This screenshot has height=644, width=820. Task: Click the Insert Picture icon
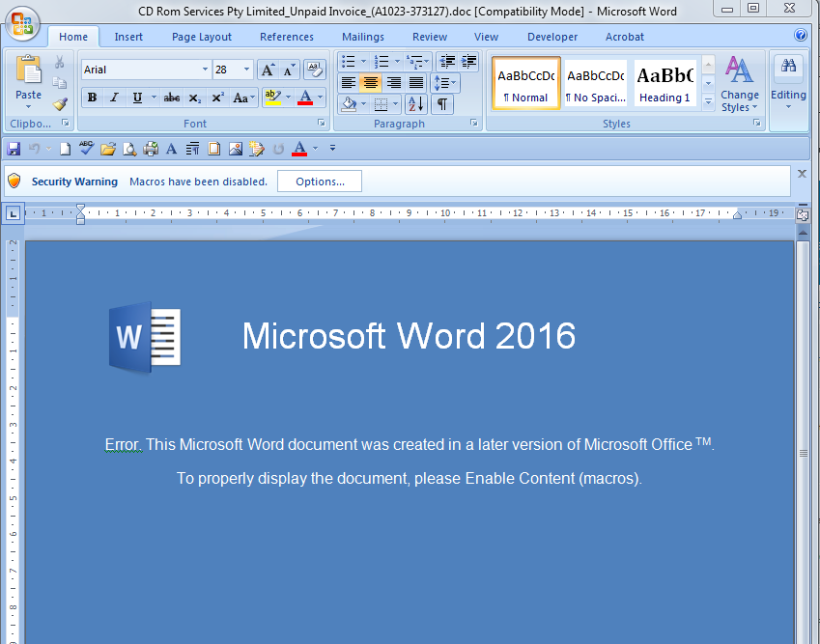(x=236, y=149)
